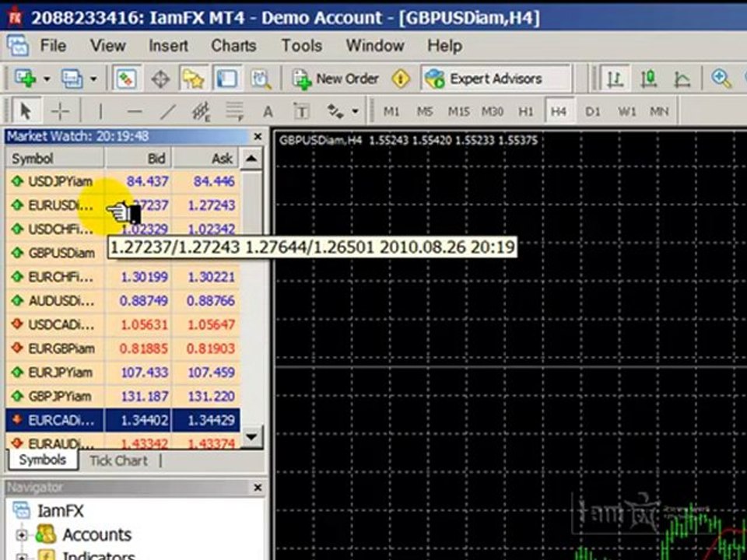The width and height of the screenshot is (747, 560).
Task: Open the Insert menu
Action: coord(168,46)
